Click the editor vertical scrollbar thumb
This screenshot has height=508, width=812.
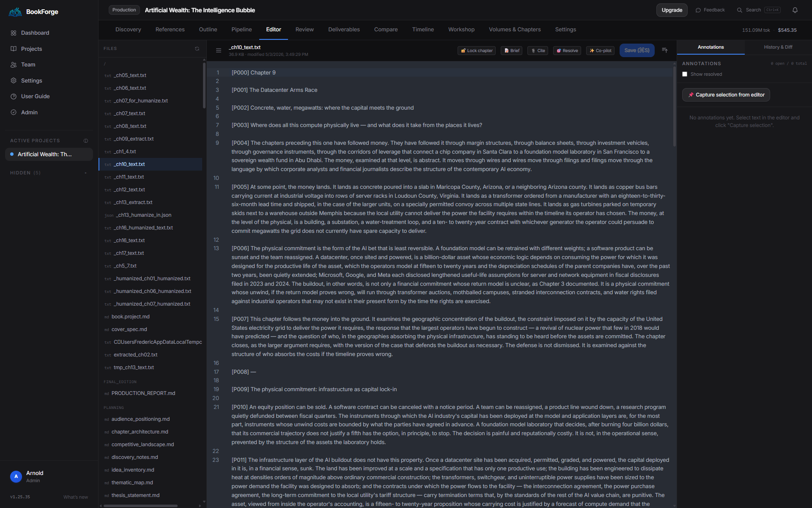675,106
